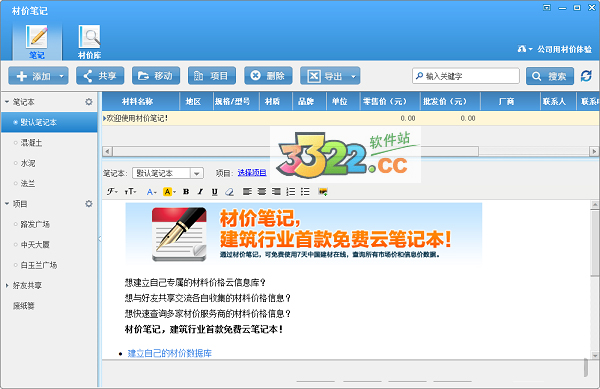Click the insert image icon

(x=323, y=192)
